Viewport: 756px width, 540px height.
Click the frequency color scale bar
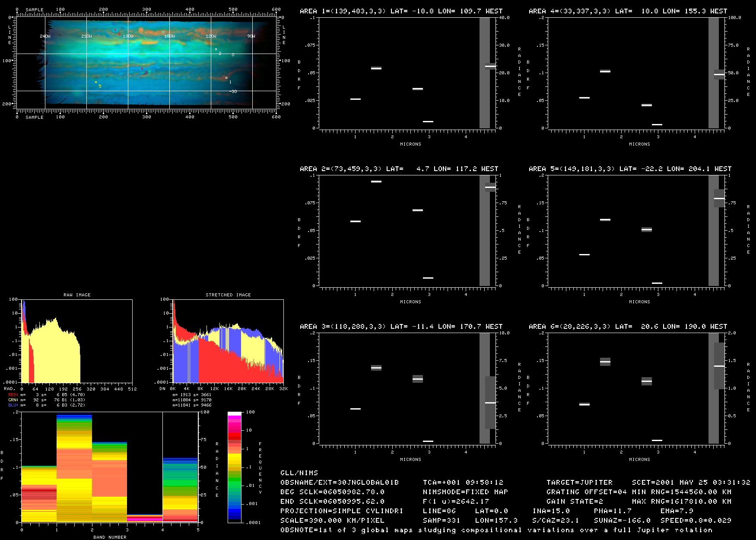tap(235, 467)
